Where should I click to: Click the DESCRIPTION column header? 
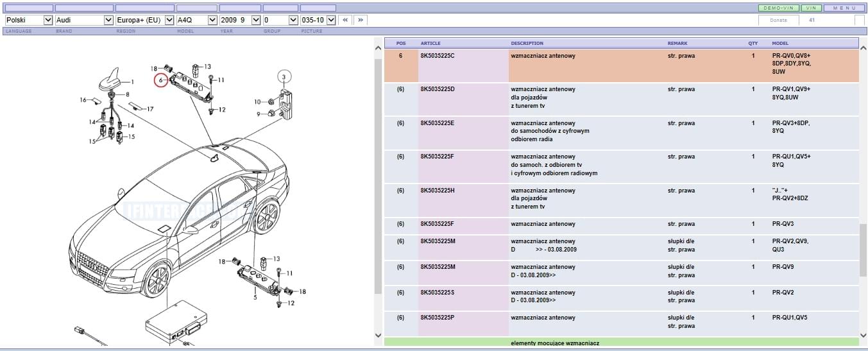[x=527, y=43]
